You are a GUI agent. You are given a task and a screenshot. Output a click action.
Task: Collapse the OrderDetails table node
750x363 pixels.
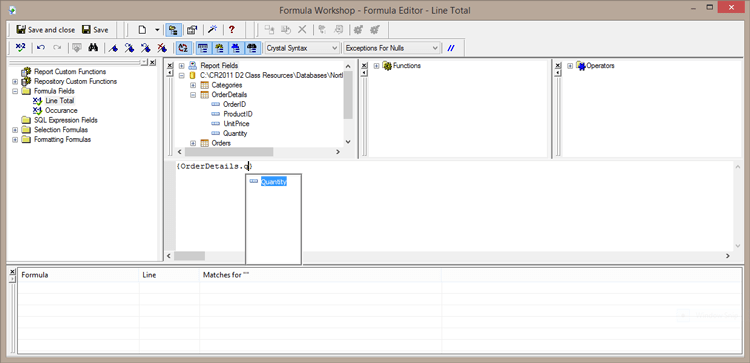click(x=193, y=95)
